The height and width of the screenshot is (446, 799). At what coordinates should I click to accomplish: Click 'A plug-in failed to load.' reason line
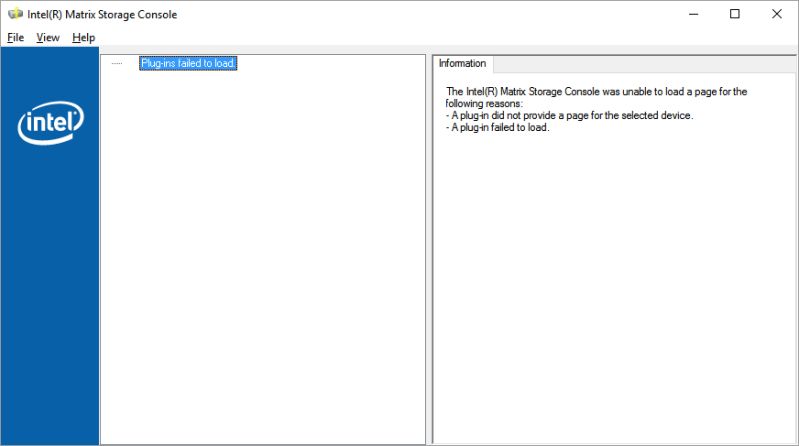(498, 127)
